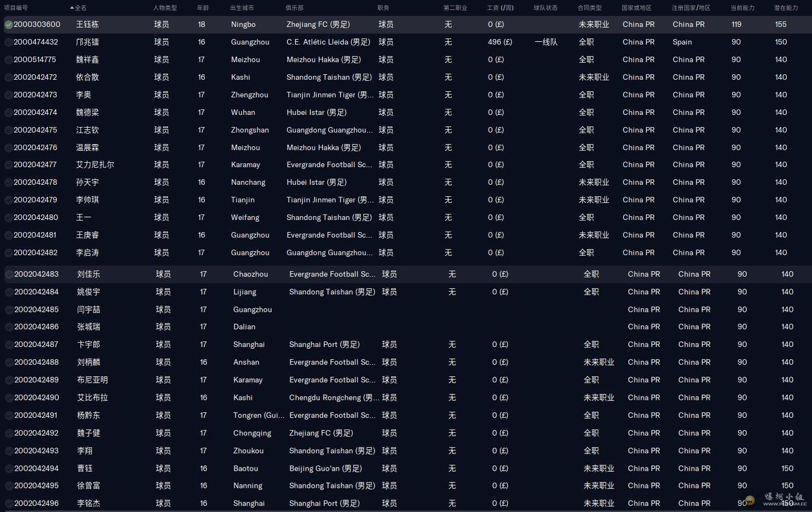Sort by the 项目编号 column header

(16, 8)
